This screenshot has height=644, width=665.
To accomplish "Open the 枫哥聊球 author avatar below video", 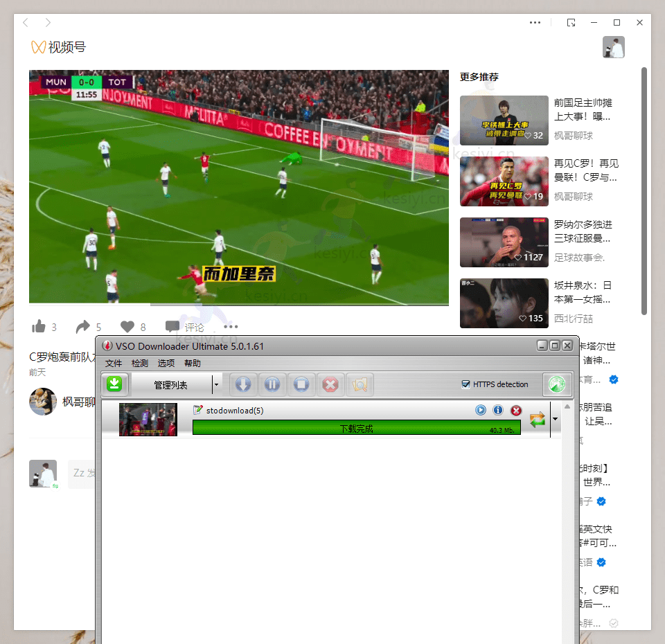I will (43, 402).
